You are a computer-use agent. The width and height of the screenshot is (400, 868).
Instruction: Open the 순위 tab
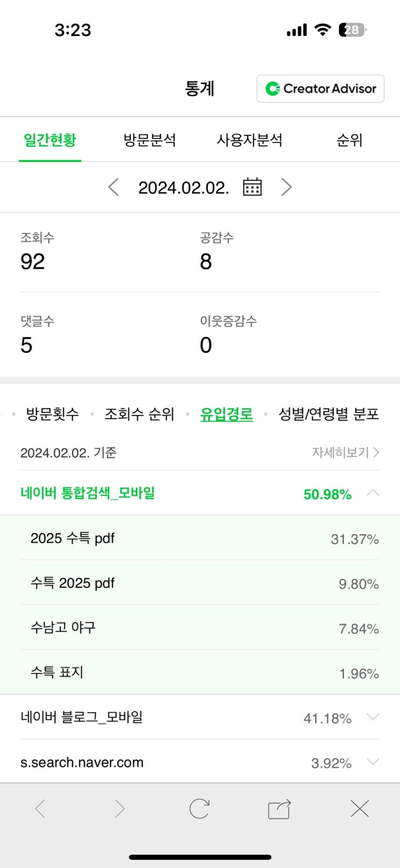click(349, 140)
